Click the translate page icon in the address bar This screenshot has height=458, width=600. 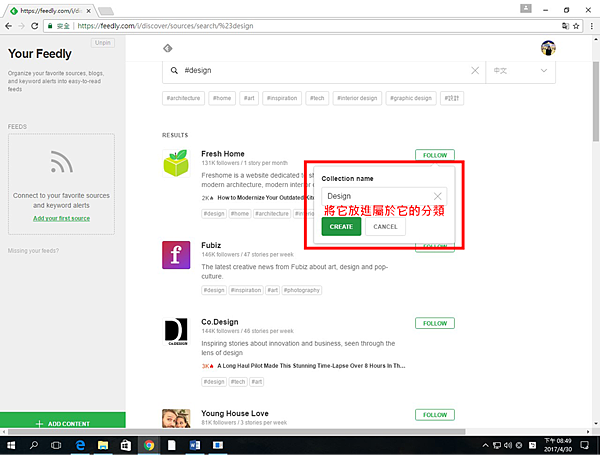[x=565, y=26]
